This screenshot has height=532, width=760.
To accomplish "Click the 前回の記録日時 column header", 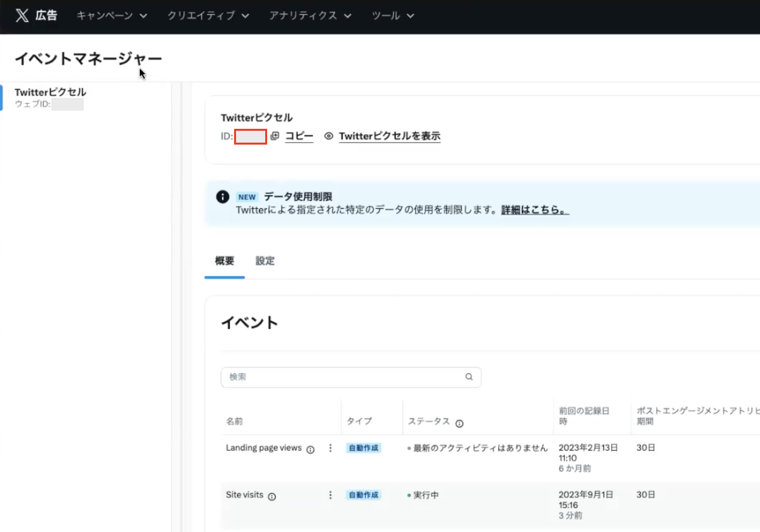I will [x=584, y=416].
